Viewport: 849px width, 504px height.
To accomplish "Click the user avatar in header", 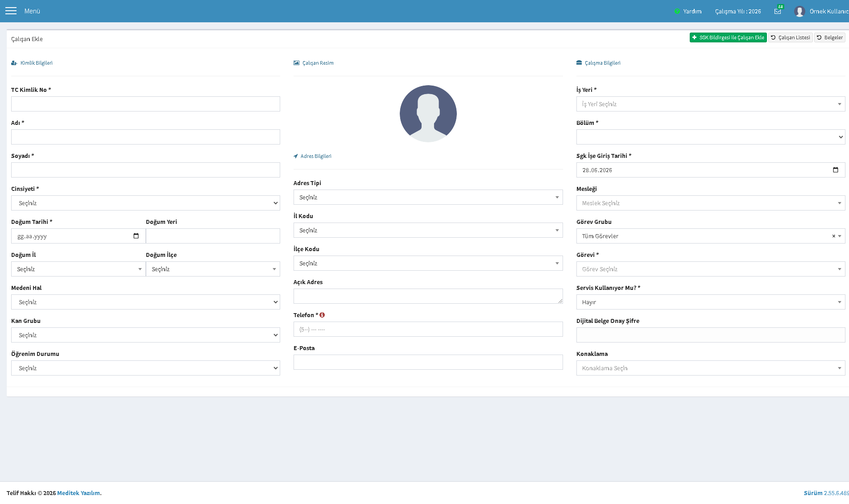I will click(x=799, y=11).
